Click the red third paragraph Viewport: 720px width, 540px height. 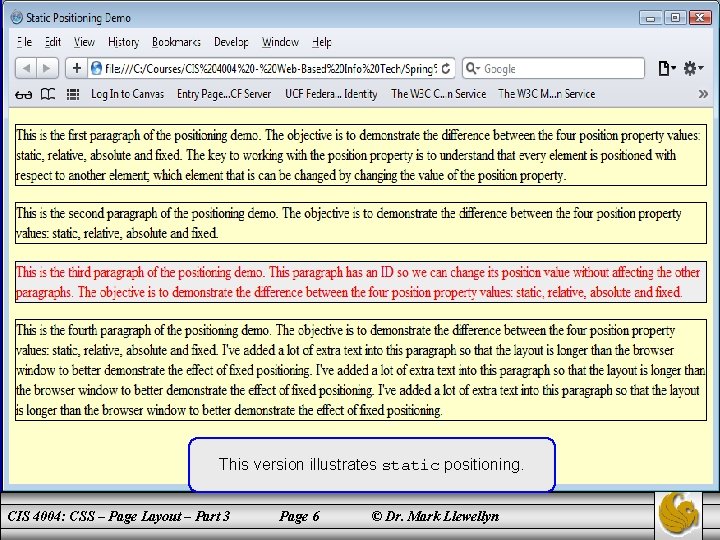pos(361,282)
